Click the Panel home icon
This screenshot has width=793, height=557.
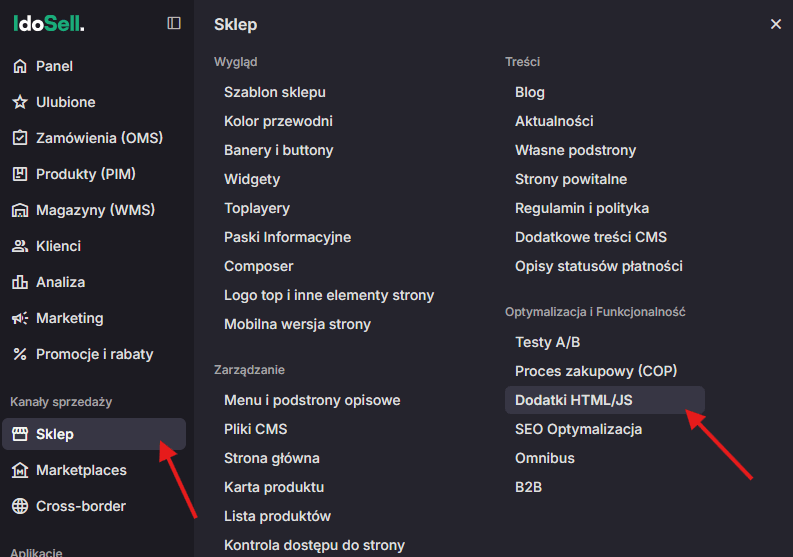(19, 66)
